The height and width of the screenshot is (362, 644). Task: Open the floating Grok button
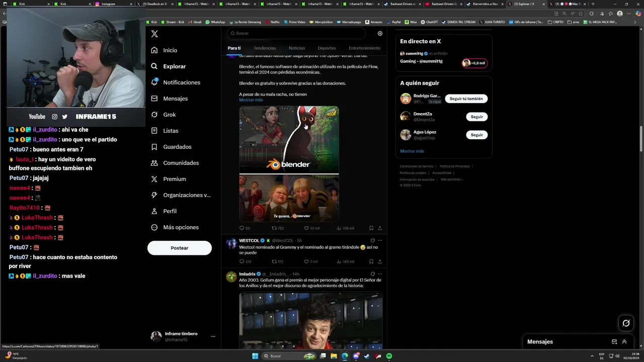coord(626,323)
